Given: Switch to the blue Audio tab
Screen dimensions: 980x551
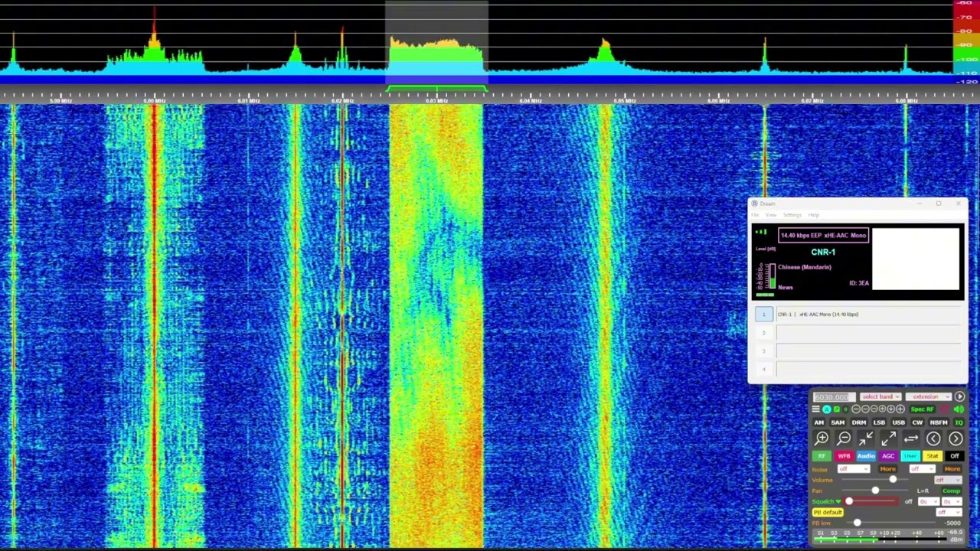Looking at the screenshot, I should [x=866, y=456].
